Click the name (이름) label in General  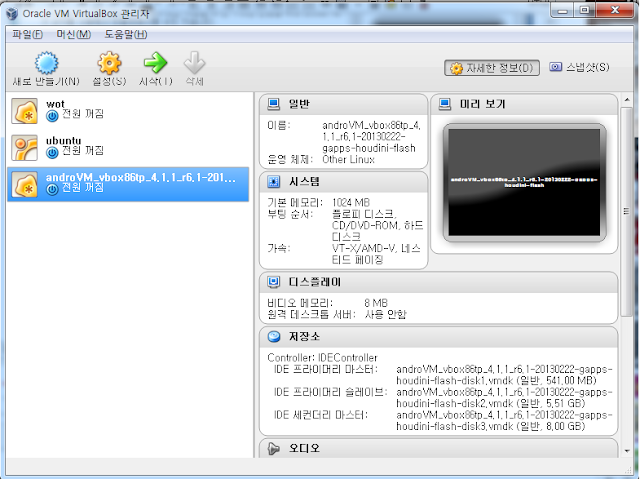[x=279, y=125]
